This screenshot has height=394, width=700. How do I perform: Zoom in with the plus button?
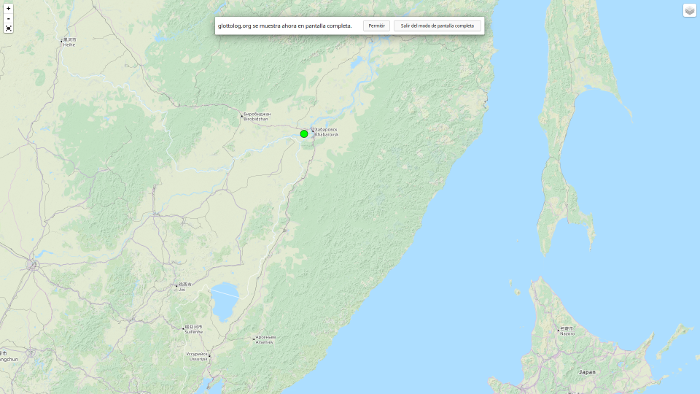(x=8, y=8)
